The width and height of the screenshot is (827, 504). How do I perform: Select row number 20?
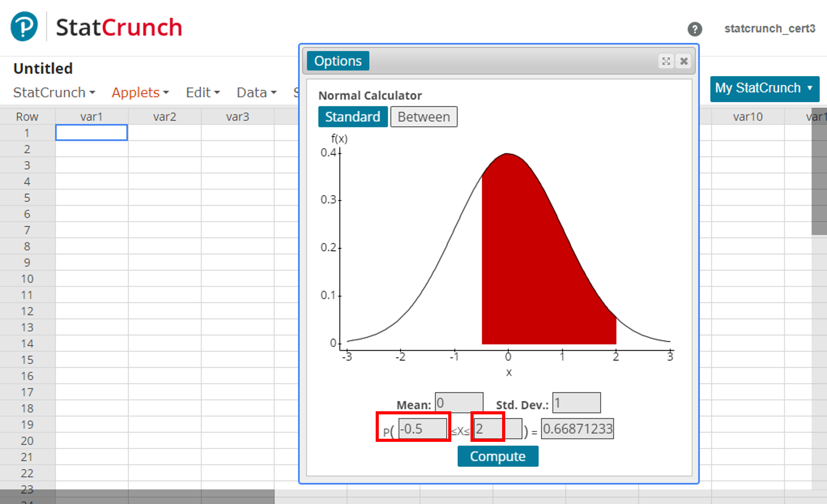click(x=27, y=441)
